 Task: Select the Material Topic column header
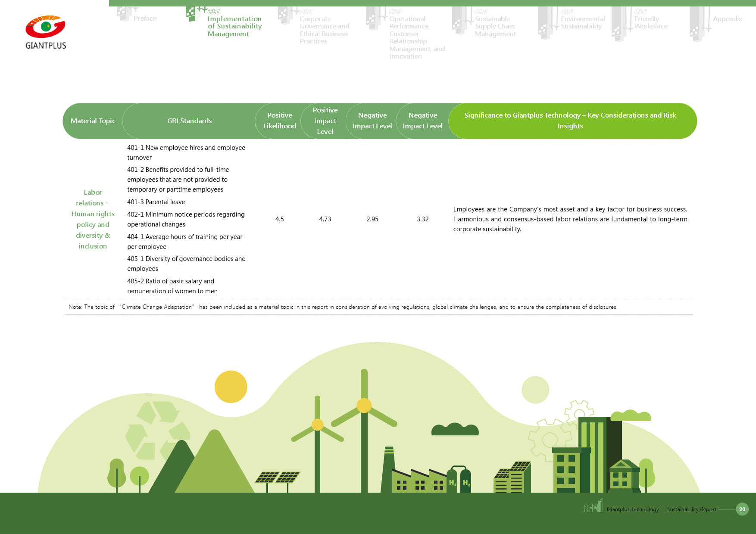[x=93, y=121]
